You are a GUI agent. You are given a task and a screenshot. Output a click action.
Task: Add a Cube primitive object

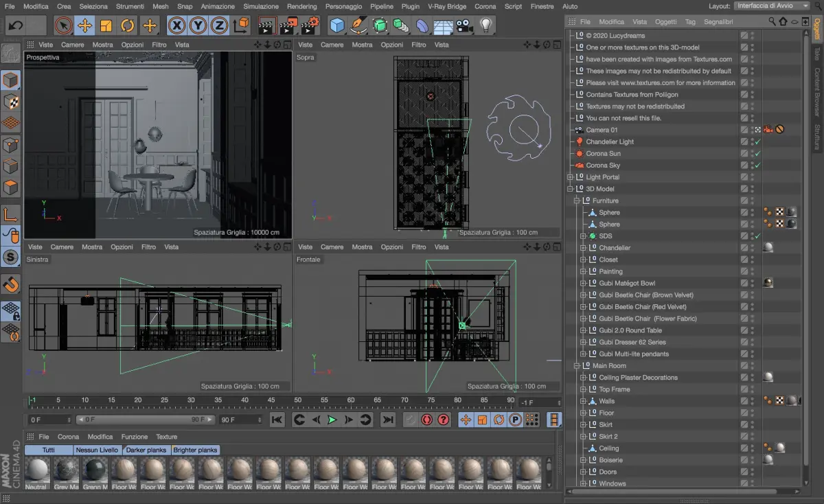point(336,26)
